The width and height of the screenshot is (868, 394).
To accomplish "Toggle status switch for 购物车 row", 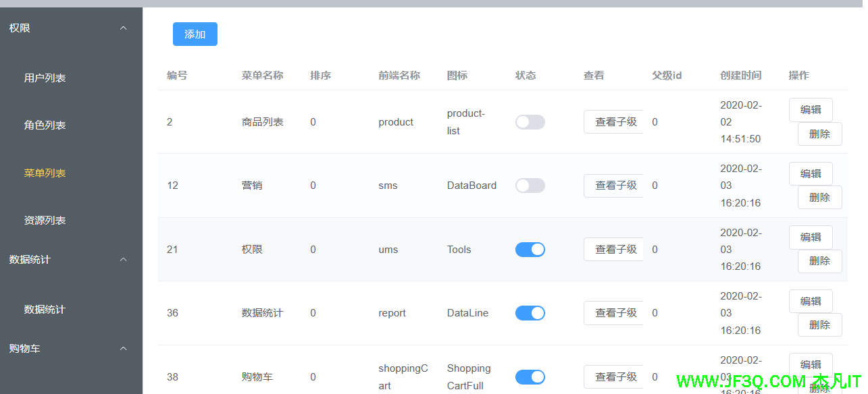I will click(530, 376).
